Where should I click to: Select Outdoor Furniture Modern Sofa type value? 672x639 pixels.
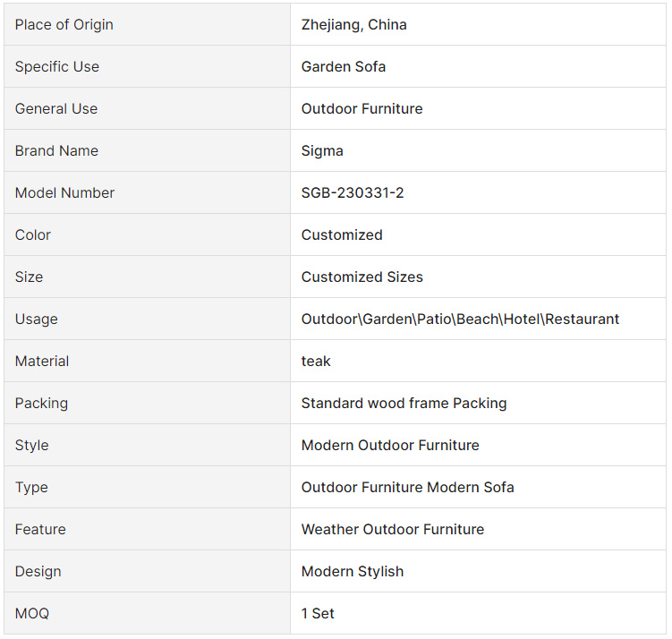[x=407, y=488]
